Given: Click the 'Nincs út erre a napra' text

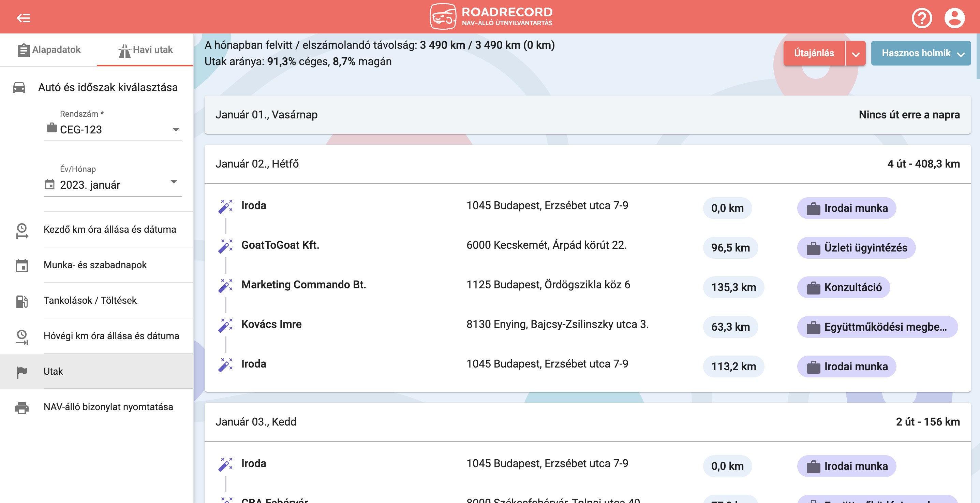Looking at the screenshot, I should pos(909,115).
